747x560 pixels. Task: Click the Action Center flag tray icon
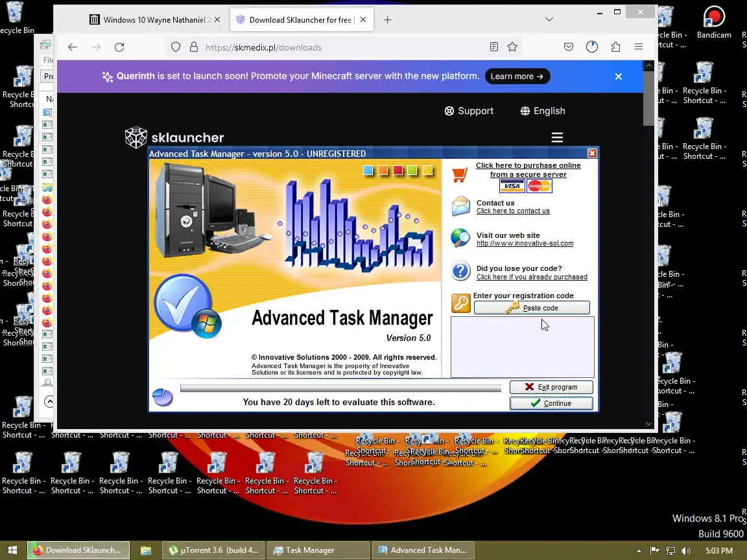[655, 550]
